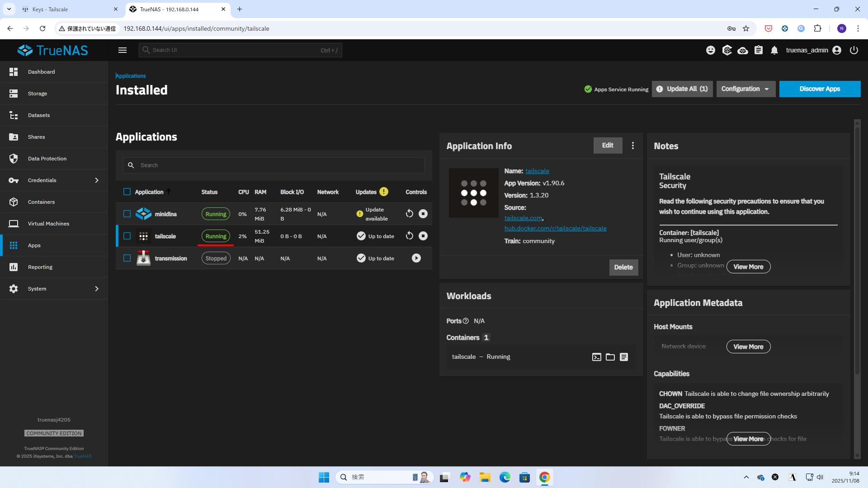This screenshot has height=488, width=868.
Task: Open Application Info three-dot menu
Action: (632, 145)
